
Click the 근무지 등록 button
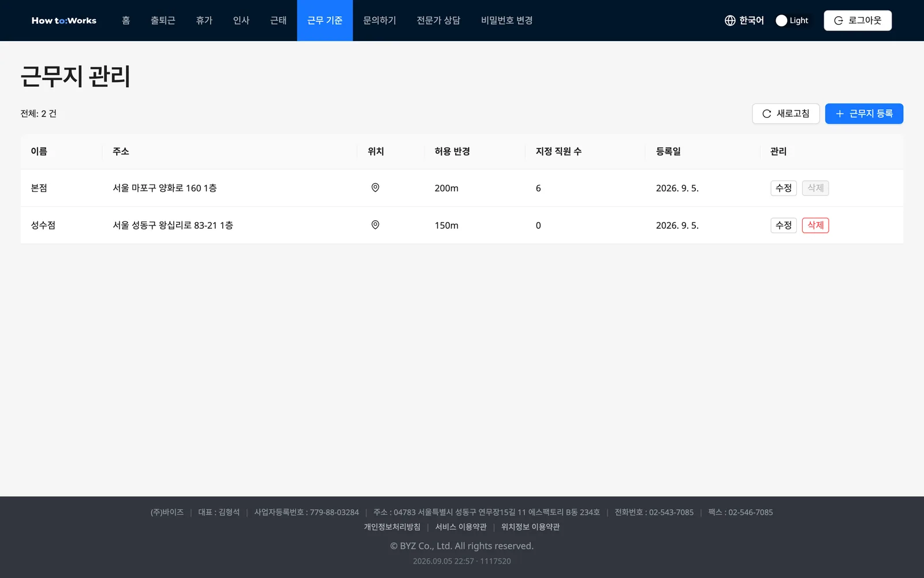(864, 114)
